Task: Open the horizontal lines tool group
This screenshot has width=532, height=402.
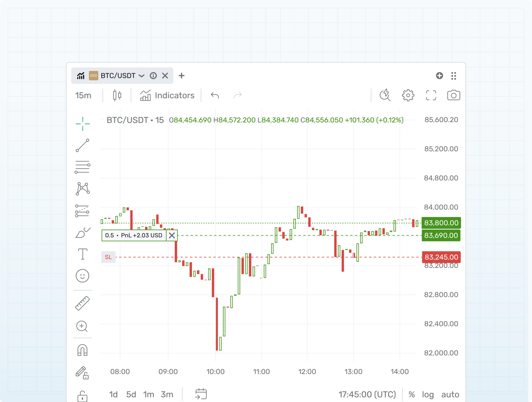Action: pos(82,167)
